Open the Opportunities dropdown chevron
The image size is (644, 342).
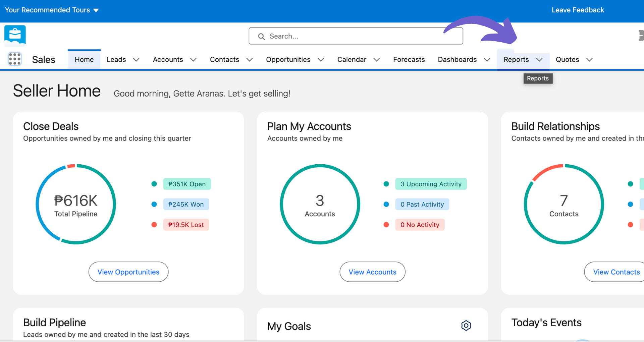tap(321, 60)
